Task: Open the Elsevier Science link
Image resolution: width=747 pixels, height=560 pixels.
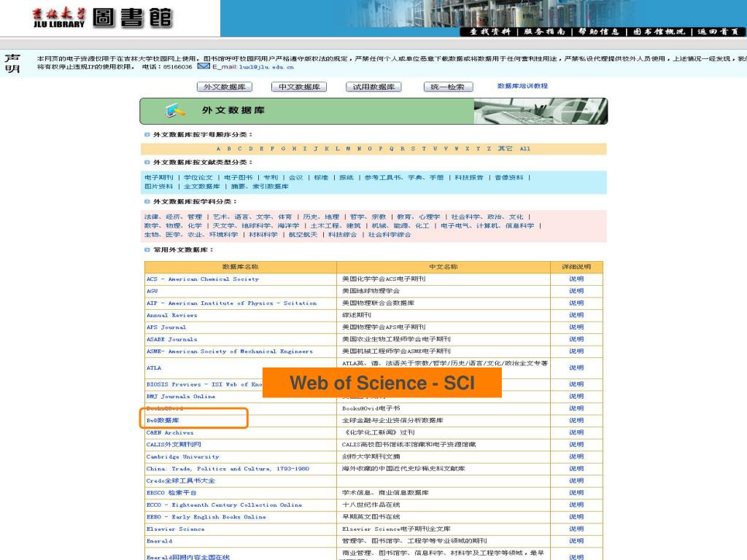Action: click(175, 529)
